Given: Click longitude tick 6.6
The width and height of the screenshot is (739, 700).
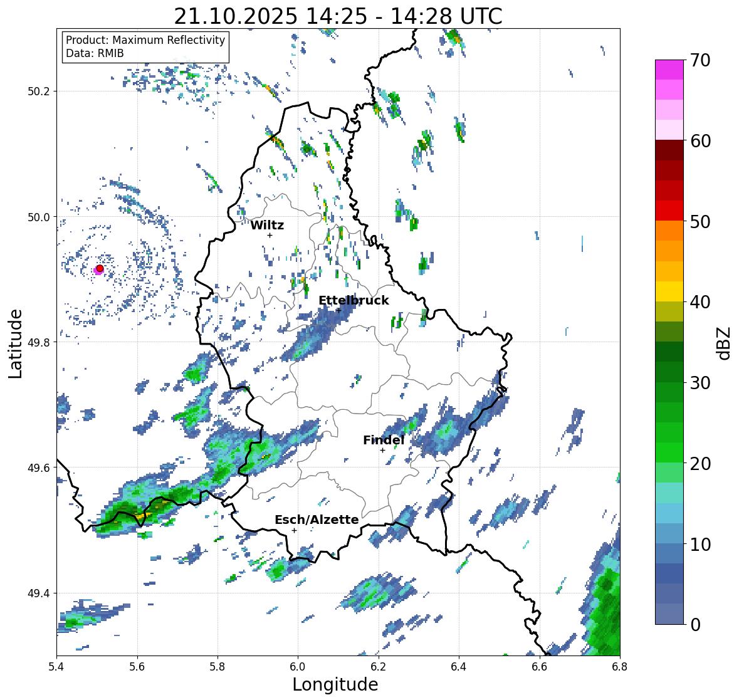Looking at the screenshot, I should (540, 667).
